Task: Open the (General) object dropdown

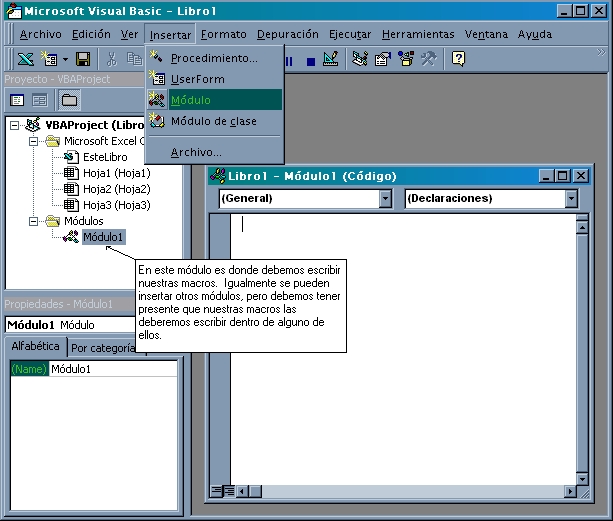Action: coord(385,199)
